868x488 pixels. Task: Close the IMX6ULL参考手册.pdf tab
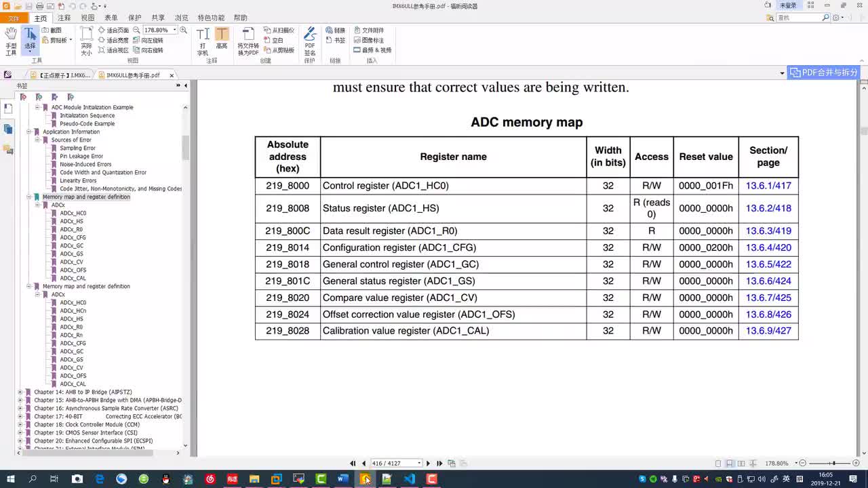(172, 75)
